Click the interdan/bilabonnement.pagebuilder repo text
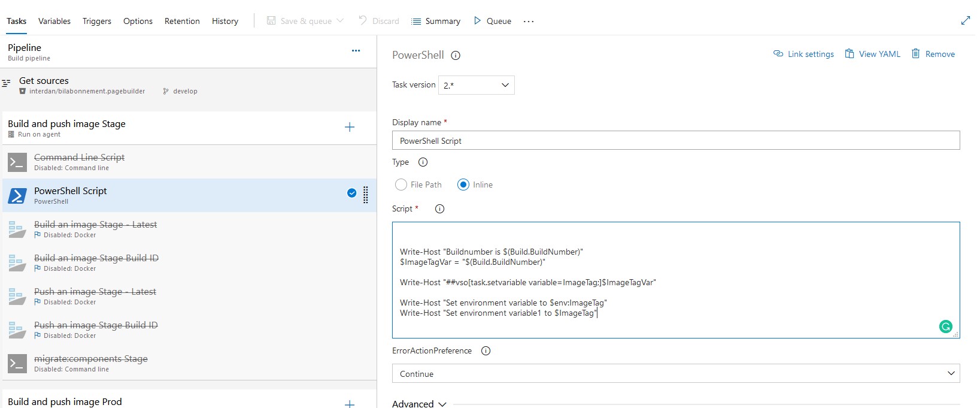The width and height of the screenshot is (980, 408). click(x=87, y=91)
